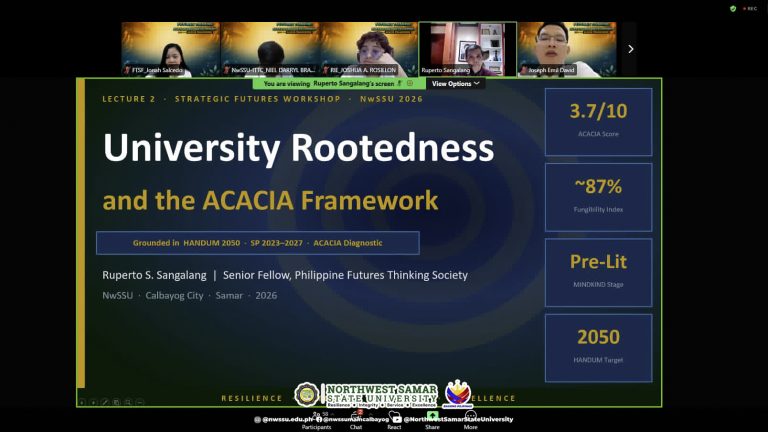768x432 pixels.
Task: Click the slideshow next slide arrow
Action: coord(94,402)
